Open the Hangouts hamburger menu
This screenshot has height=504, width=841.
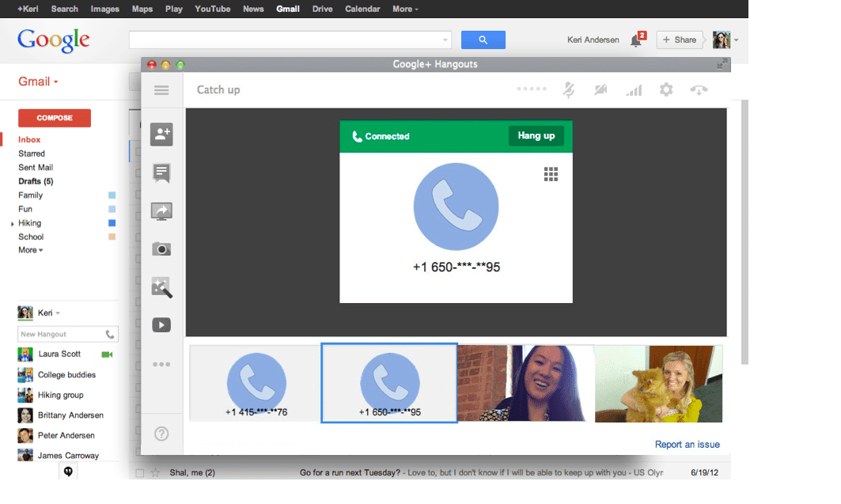161,90
